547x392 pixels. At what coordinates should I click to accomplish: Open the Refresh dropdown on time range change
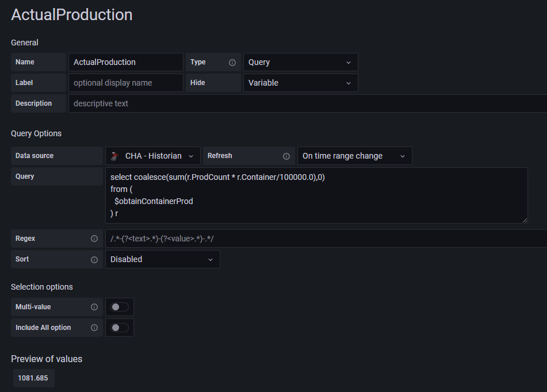point(354,156)
